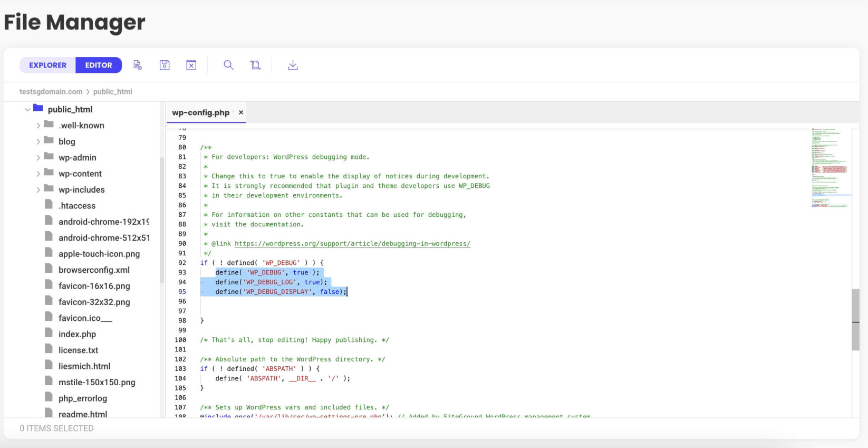Download the file with the download icon
Screen dimensions: 868x448
293,65
